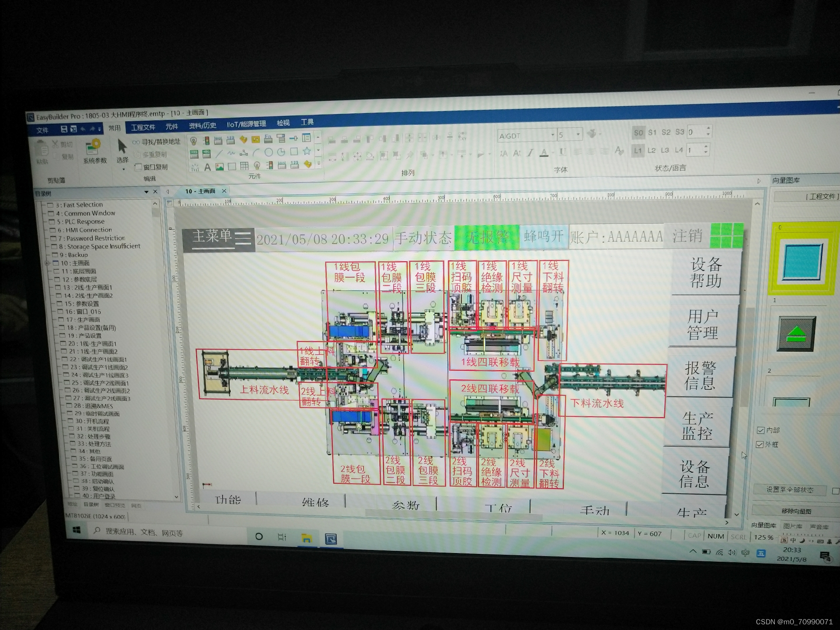Click the 移除向量图 button
The width and height of the screenshot is (840, 630).
point(796,511)
